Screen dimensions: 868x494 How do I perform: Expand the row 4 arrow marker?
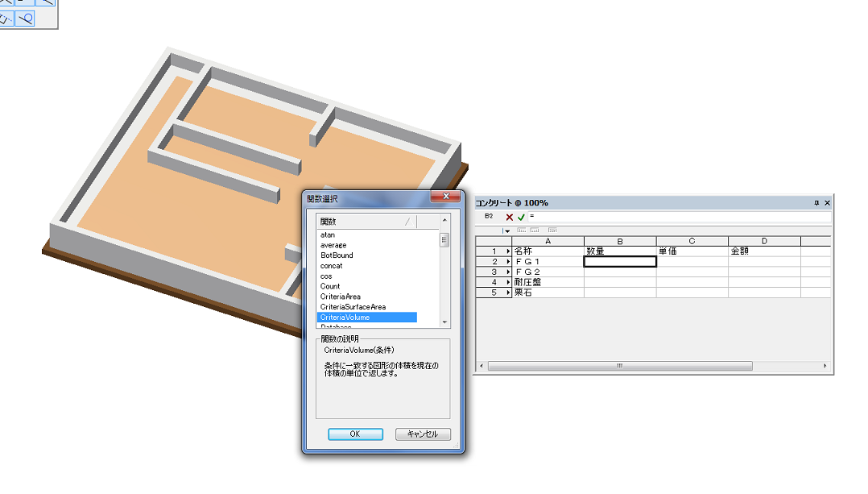pos(507,282)
